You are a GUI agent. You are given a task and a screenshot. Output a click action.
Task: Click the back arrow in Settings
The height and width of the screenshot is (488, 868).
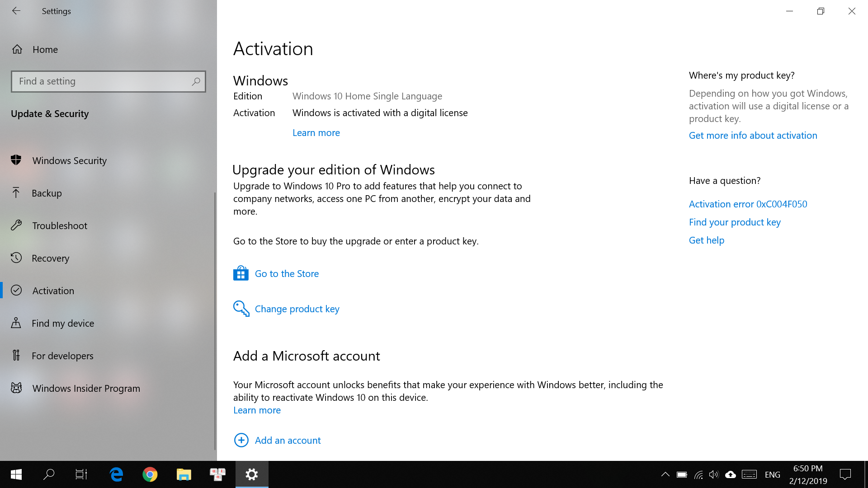pos(16,11)
